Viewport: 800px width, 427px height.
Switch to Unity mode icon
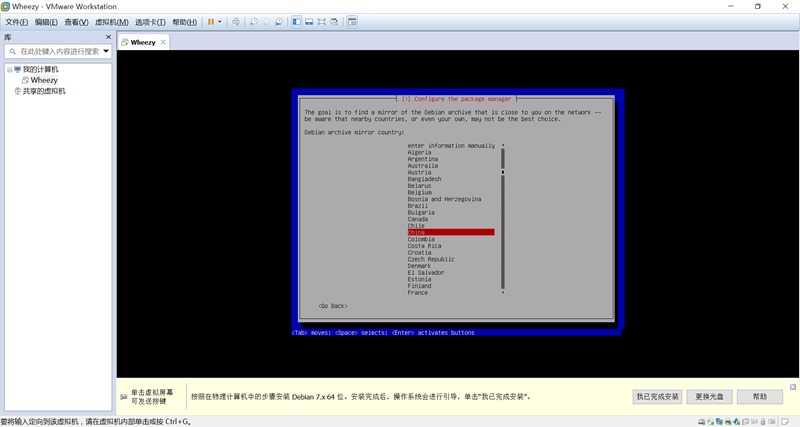pos(334,22)
